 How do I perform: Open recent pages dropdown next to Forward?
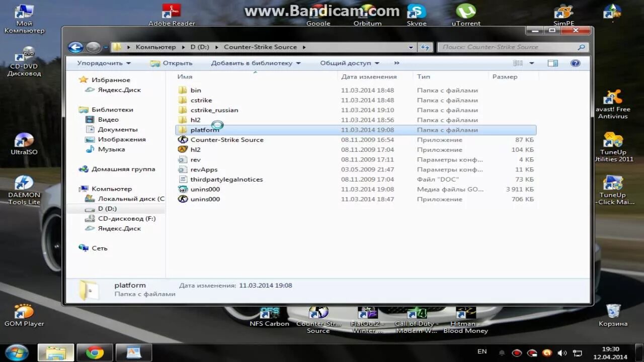(x=106, y=47)
